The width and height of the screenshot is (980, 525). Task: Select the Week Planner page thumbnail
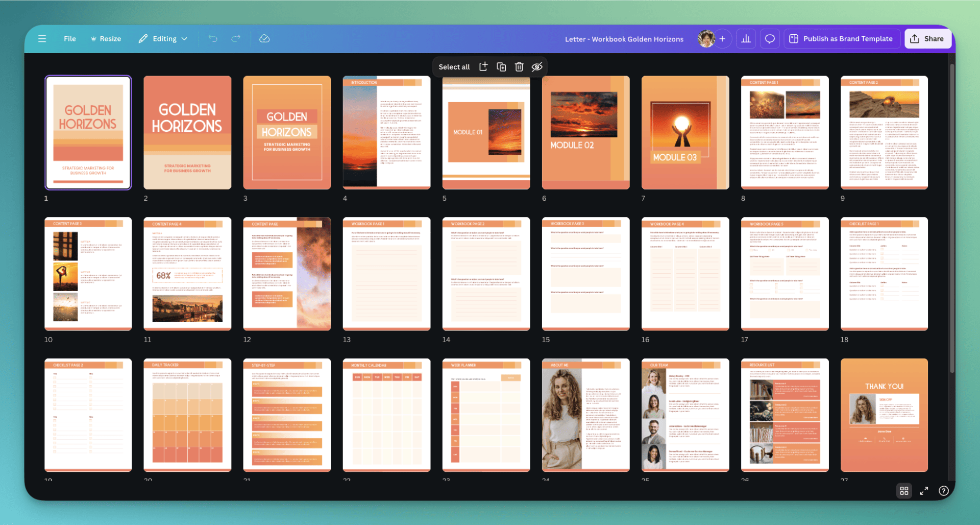[x=486, y=415]
